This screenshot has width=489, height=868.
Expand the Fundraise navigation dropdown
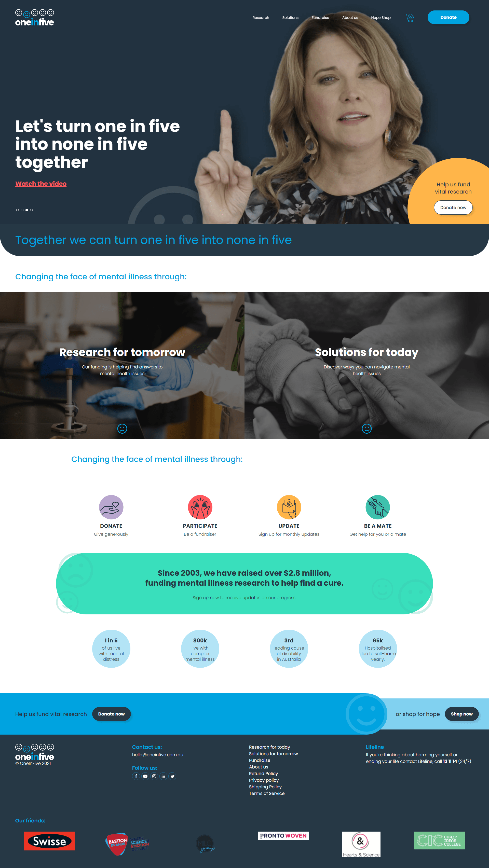320,17
